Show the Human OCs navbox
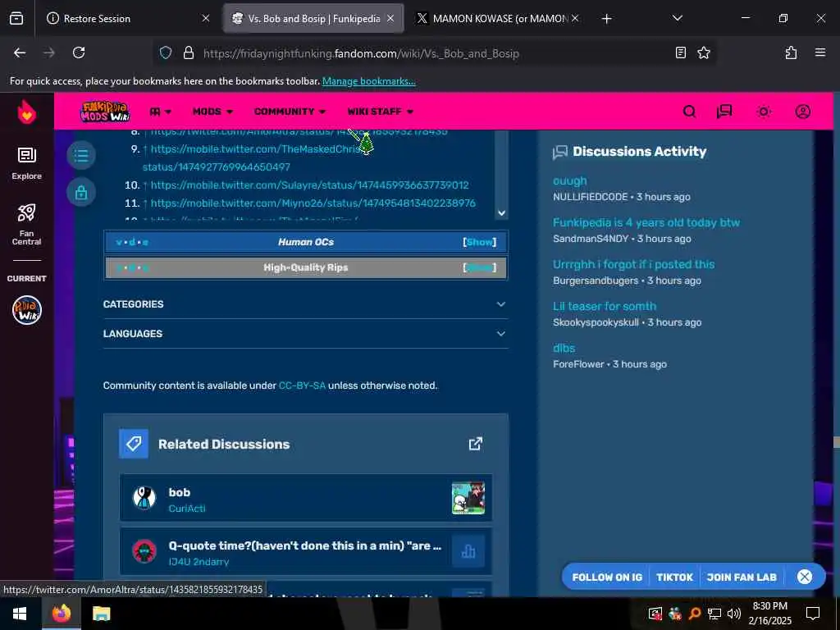 (x=479, y=242)
